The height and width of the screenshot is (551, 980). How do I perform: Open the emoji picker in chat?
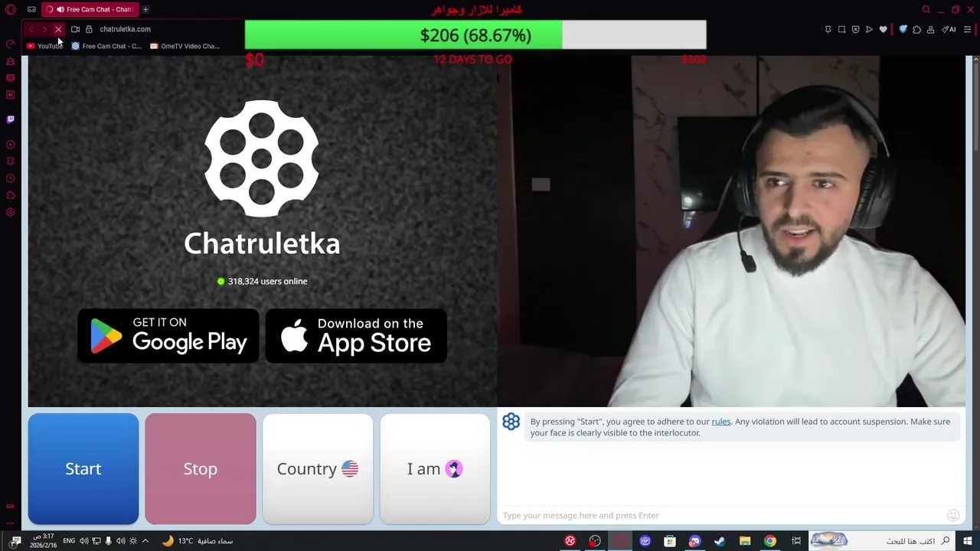tap(953, 515)
